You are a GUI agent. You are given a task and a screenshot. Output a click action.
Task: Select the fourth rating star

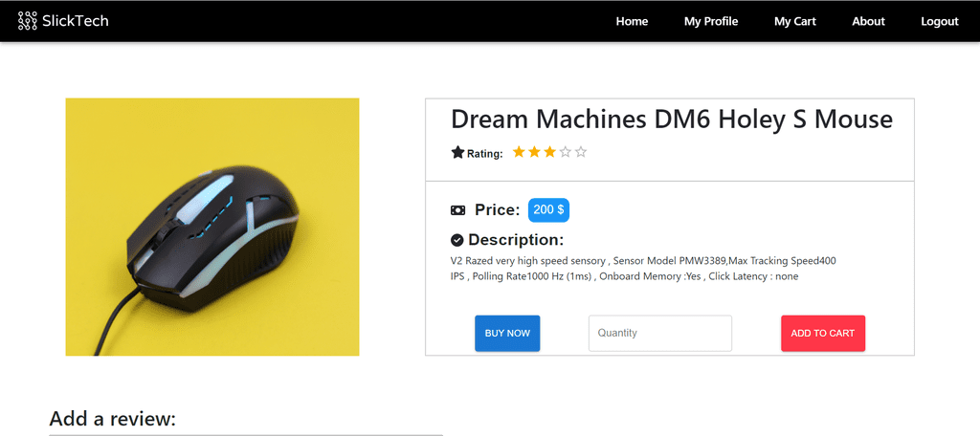tap(565, 152)
